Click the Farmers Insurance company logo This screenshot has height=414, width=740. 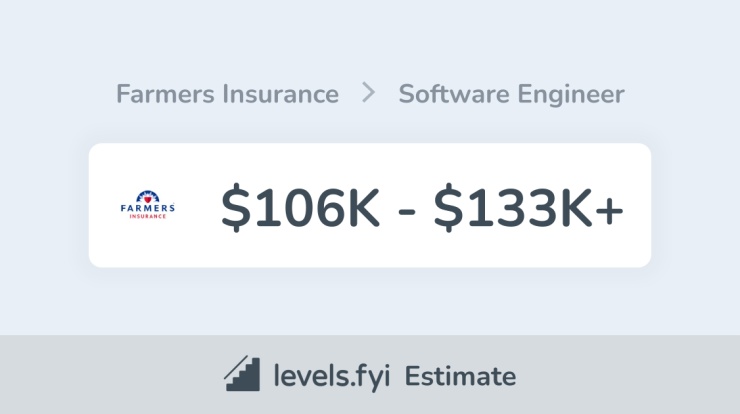(148, 204)
